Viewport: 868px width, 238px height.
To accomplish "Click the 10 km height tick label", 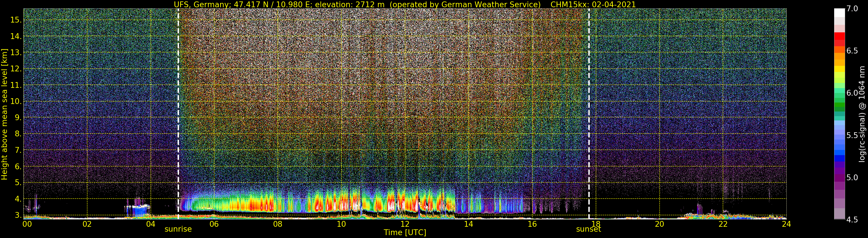I will 16,101.
